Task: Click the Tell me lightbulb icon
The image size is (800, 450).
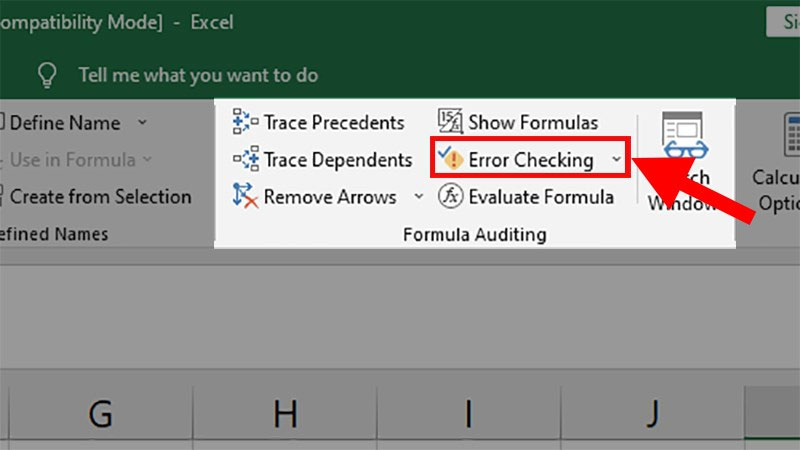Action: [46, 75]
